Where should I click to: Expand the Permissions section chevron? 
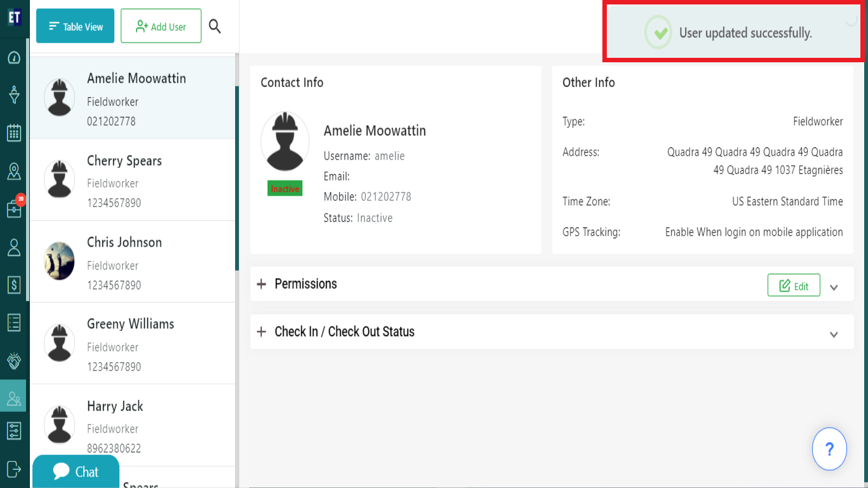click(834, 287)
